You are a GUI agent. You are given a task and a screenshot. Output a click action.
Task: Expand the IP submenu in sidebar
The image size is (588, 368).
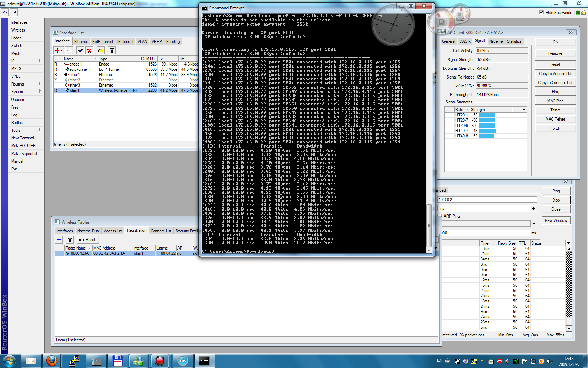point(40,61)
